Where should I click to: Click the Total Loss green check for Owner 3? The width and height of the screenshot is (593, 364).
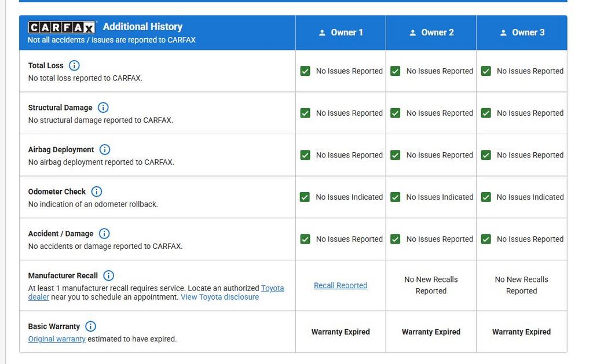pos(486,71)
